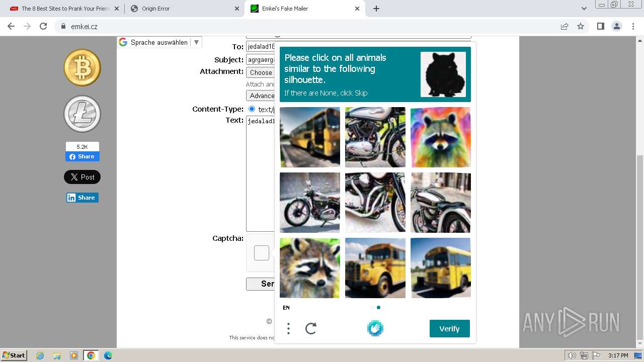The height and width of the screenshot is (362, 644).
Task: Select the motorcycle rear wheel tile
Action: 440,203
